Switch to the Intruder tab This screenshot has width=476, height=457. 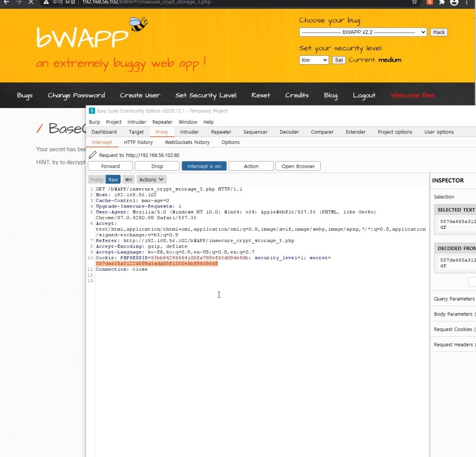(189, 132)
